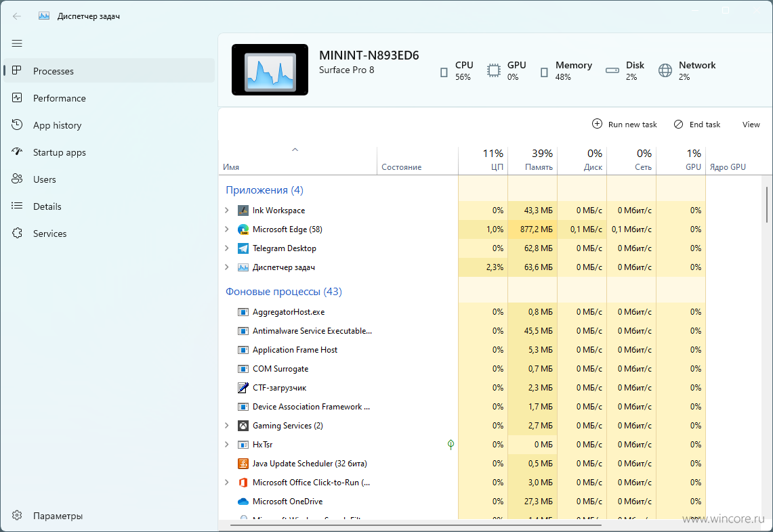Open the Processes page
The image size is (773, 532).
click(109, 71)
